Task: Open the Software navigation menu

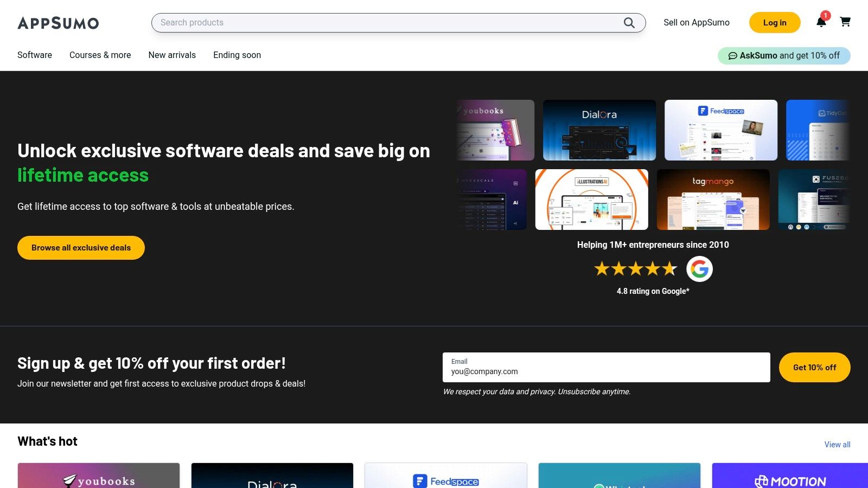Action: coord(34,55)
